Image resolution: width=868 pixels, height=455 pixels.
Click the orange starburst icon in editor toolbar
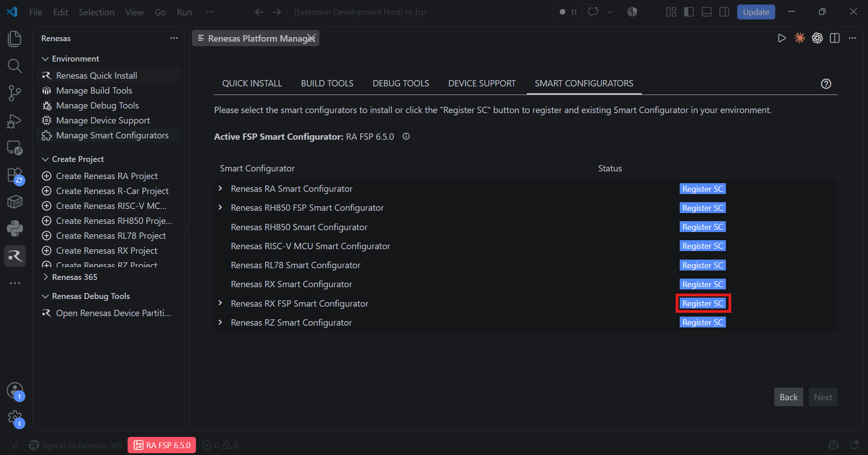800,38
